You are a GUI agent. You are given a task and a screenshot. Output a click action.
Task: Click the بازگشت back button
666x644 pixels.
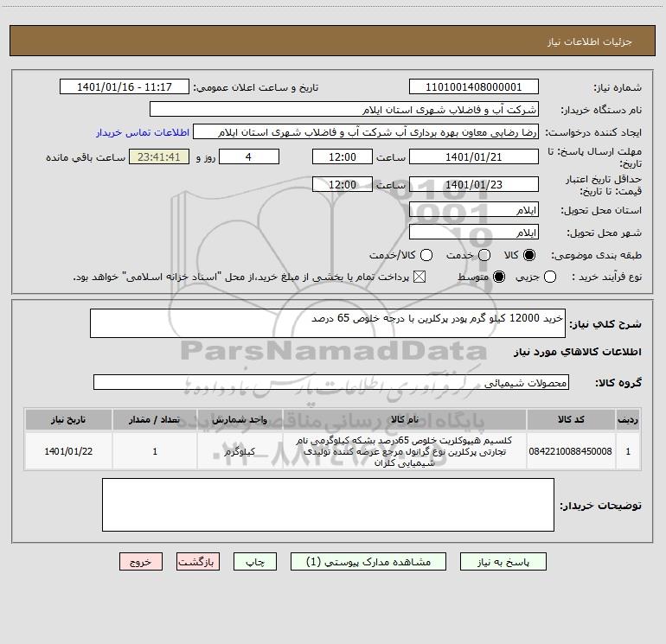[x=198, y=562]
